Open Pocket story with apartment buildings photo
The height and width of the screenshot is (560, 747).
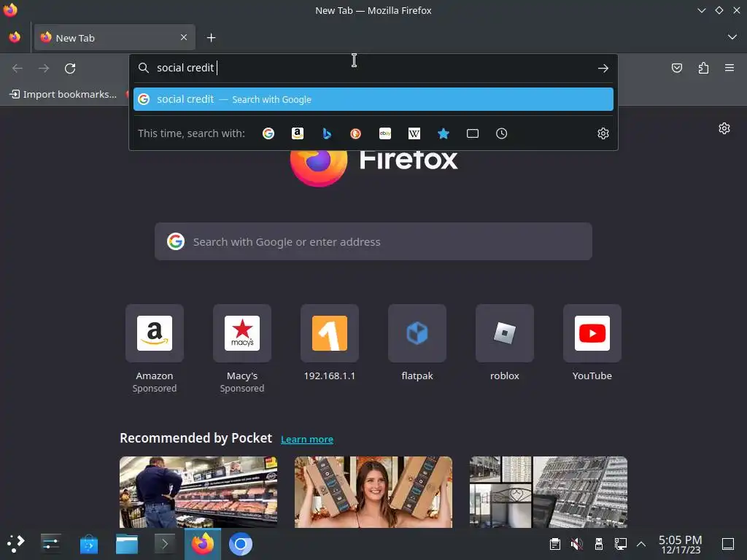pos(549,492)
